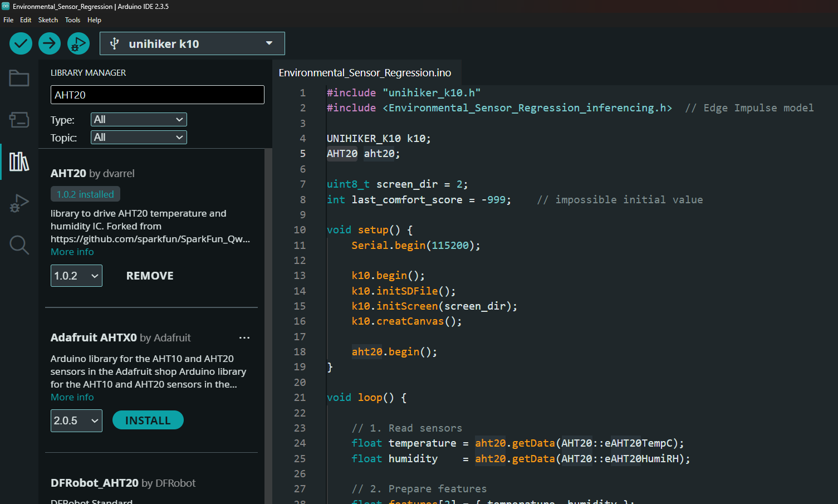Screen dimensions: 838x504
Task: Click the library list vertical scrollbar
Action: (x=268, y=326)
